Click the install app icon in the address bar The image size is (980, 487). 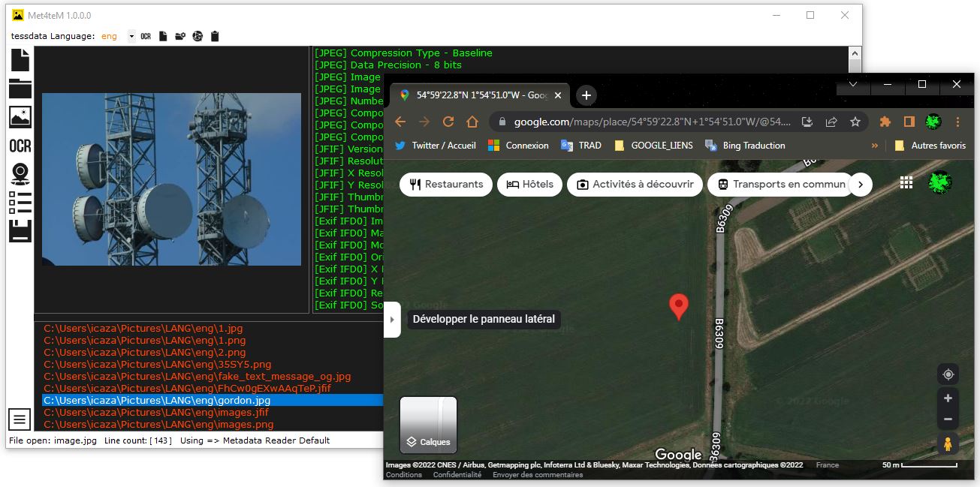coord(807,122)
